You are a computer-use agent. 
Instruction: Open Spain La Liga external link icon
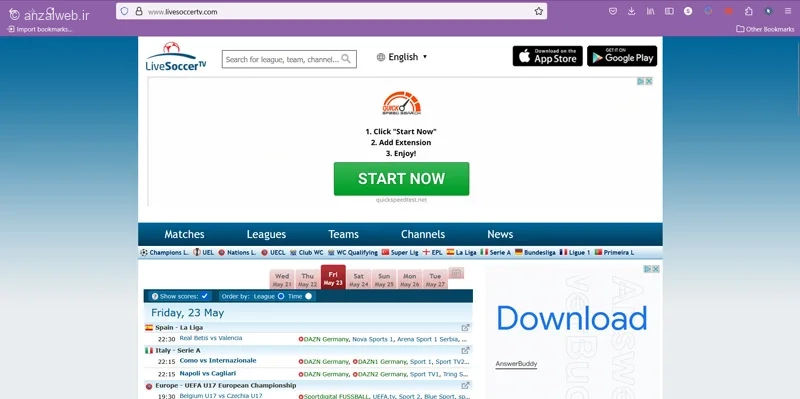(x=465, y=328)
